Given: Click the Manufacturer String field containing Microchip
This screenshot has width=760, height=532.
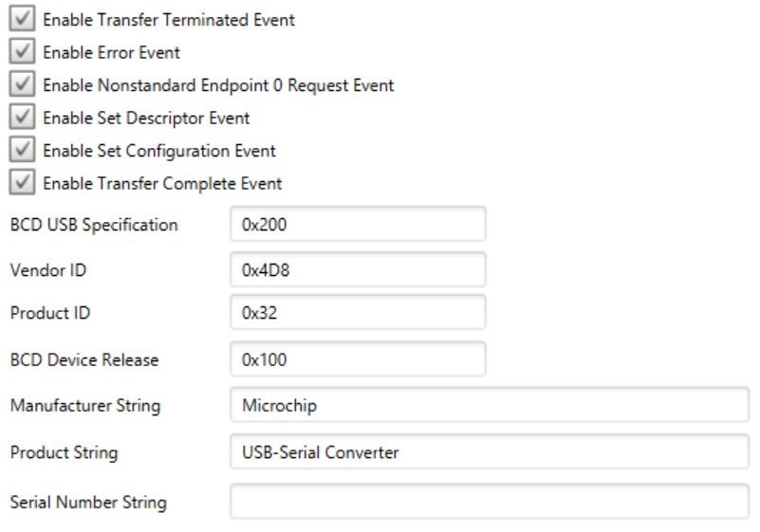Looking at the screenshot, I should [490, 405].
